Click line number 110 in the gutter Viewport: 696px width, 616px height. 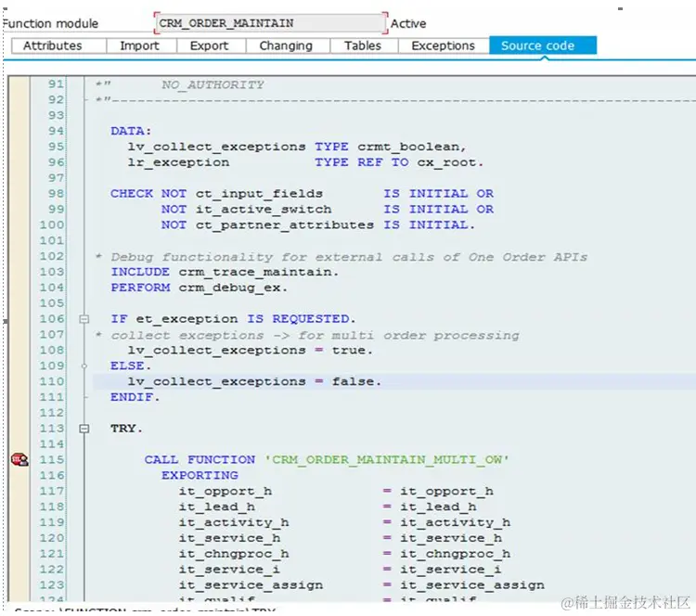point(52,381)
